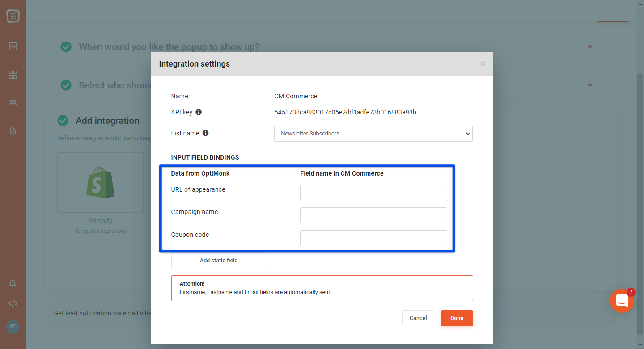Image resolution: width=644 pixels, height=349 pixels.
Task: Click the API key value text
Action: 345,112
